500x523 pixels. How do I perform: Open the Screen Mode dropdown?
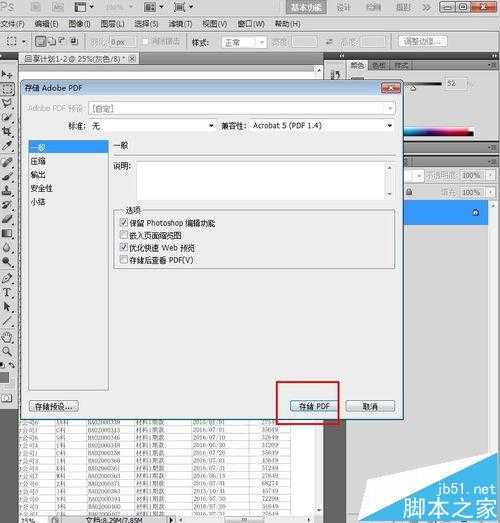[183, 7]
